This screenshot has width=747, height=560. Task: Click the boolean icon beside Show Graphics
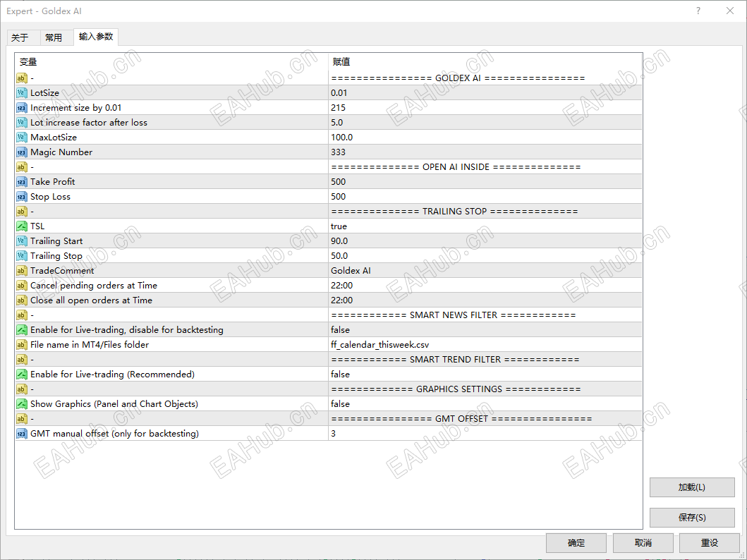21,404
